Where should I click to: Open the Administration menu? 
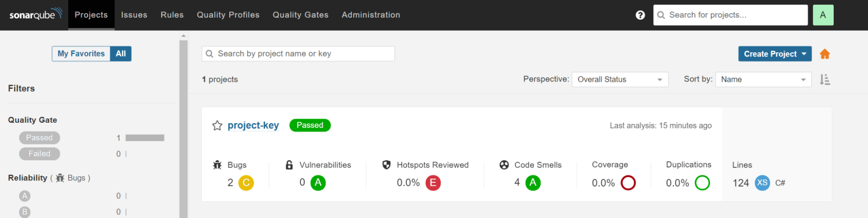[371, 15]
